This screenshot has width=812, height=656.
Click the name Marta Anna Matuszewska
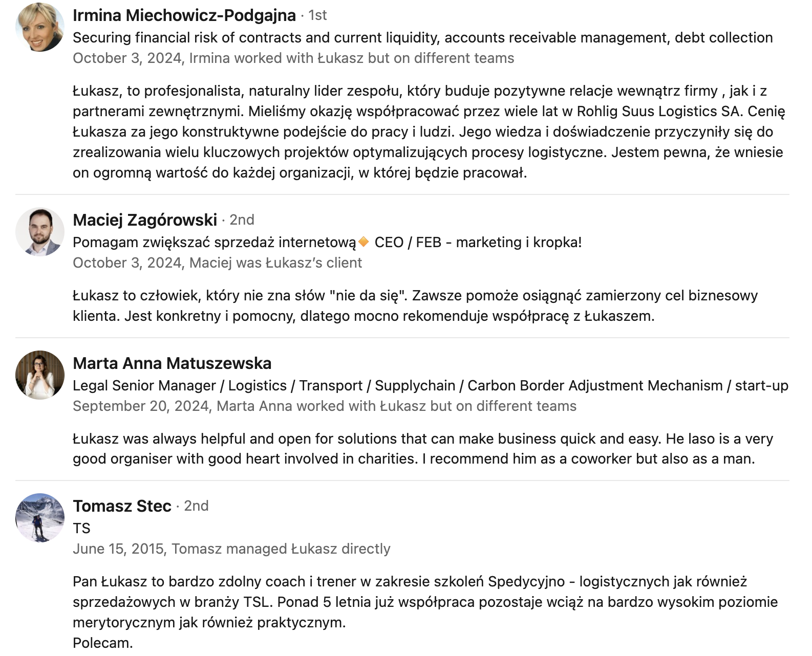tap(172, 363)
